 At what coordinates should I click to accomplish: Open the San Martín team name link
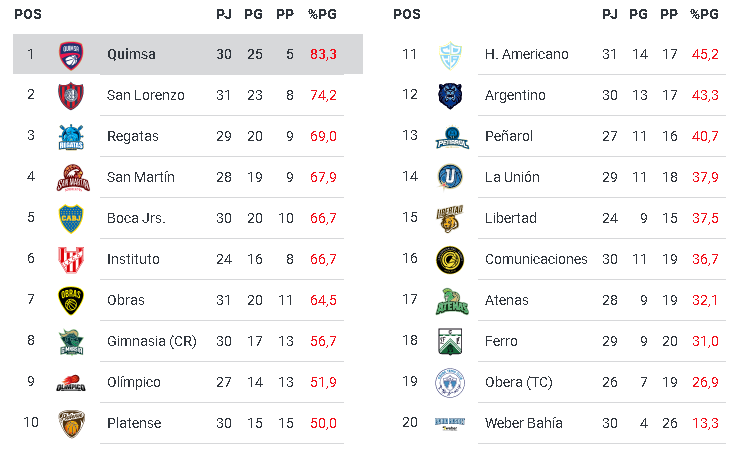click(140, 177)
